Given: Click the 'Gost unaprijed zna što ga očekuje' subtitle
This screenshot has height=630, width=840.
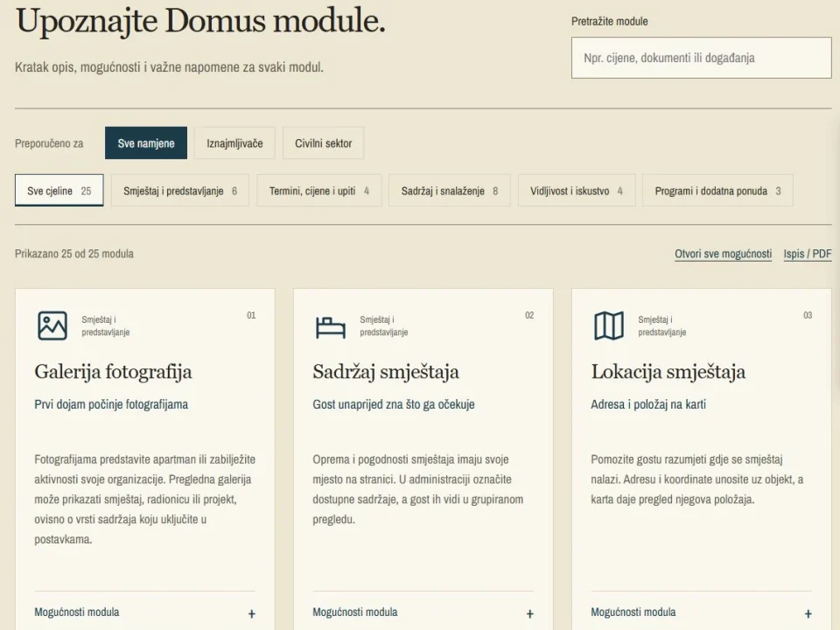Looking at the screenshot, I should coord(394,404).
